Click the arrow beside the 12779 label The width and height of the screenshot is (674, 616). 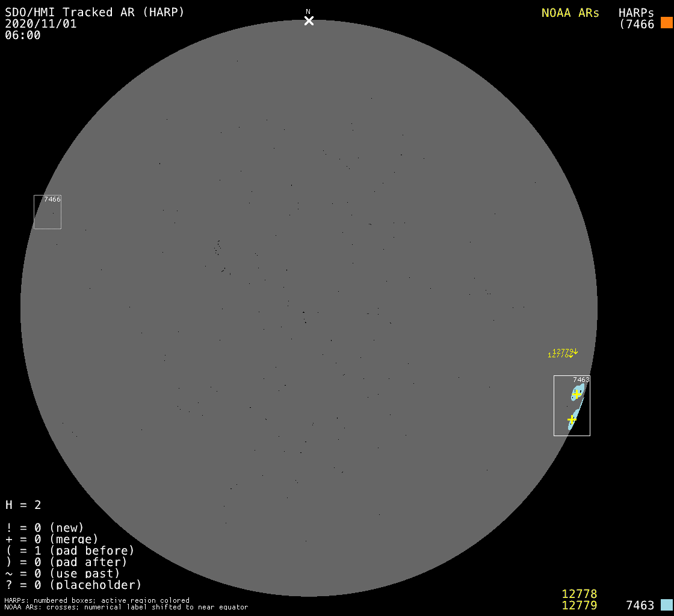[x=576, y=351]
